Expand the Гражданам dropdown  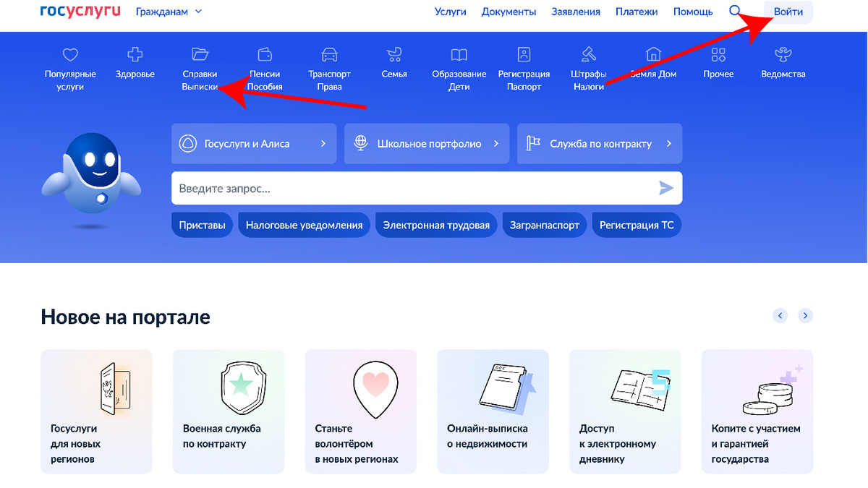pos(169,12)
